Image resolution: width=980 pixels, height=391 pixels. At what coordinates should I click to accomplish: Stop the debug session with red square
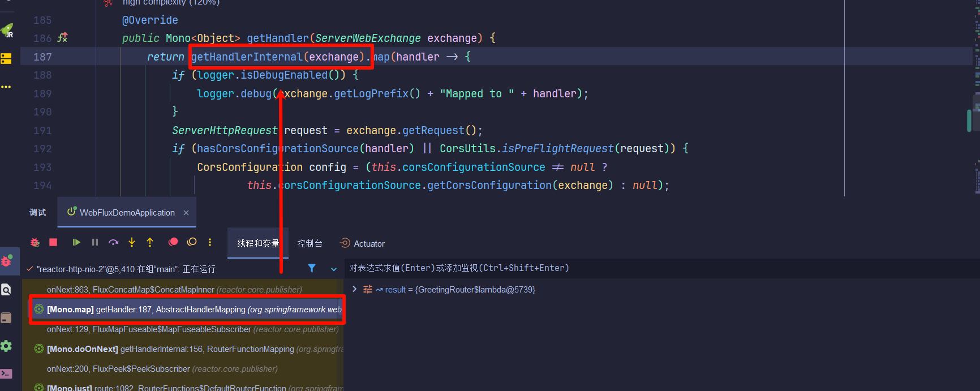(x=53, y=242)
